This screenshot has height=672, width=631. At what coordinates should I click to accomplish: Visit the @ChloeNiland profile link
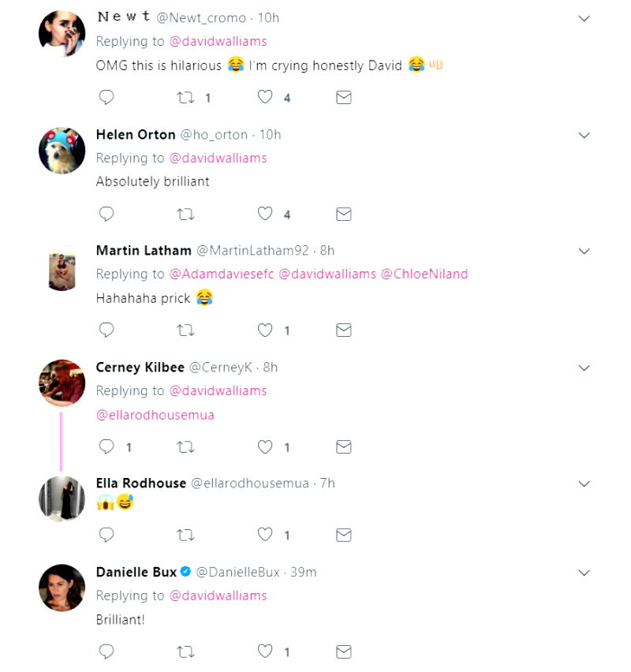pos(424,274)
